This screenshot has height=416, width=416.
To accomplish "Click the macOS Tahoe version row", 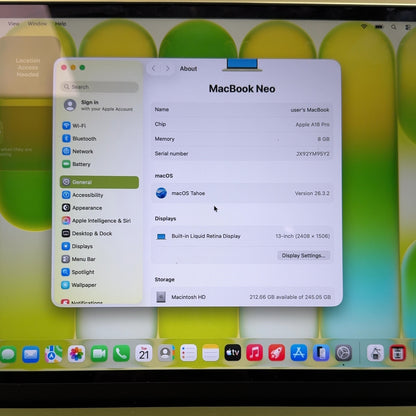I will [x=242, y=193].
